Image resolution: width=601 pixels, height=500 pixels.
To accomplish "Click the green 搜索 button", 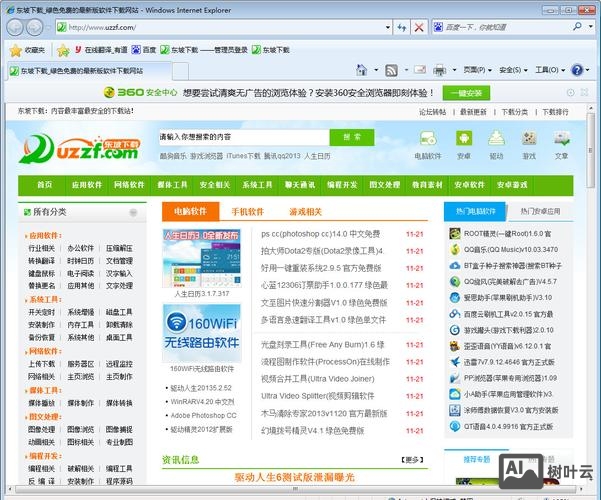I will [352, 137].
